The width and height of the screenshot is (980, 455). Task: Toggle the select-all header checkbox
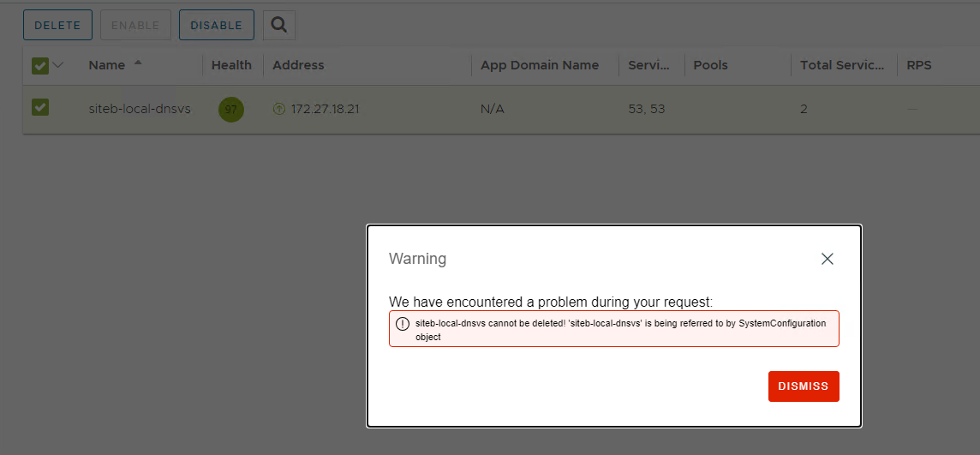(x=39, y=65)
